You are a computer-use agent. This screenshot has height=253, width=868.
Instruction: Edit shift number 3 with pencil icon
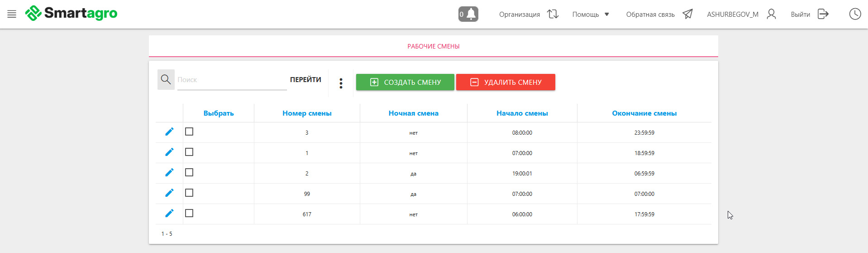point(169,132)
